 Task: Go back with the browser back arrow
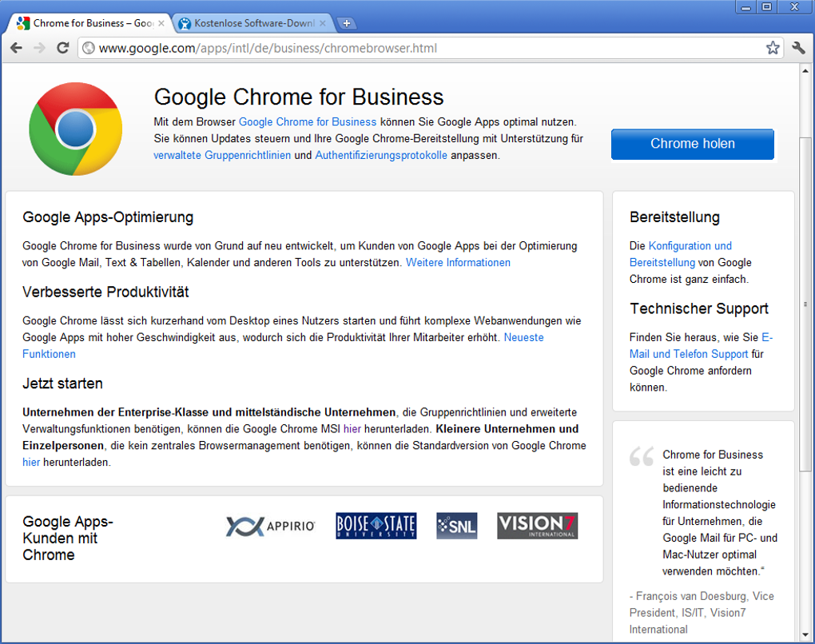pyautogui.click(x=17, y=48)
